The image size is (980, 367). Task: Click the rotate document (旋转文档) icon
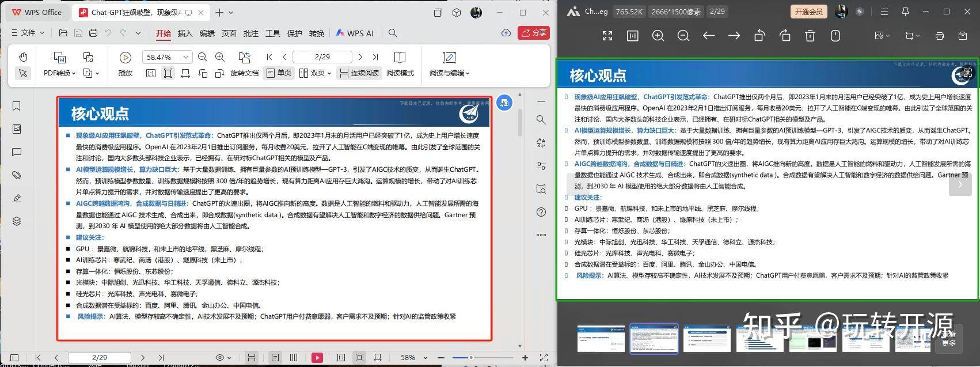[245, 57]
